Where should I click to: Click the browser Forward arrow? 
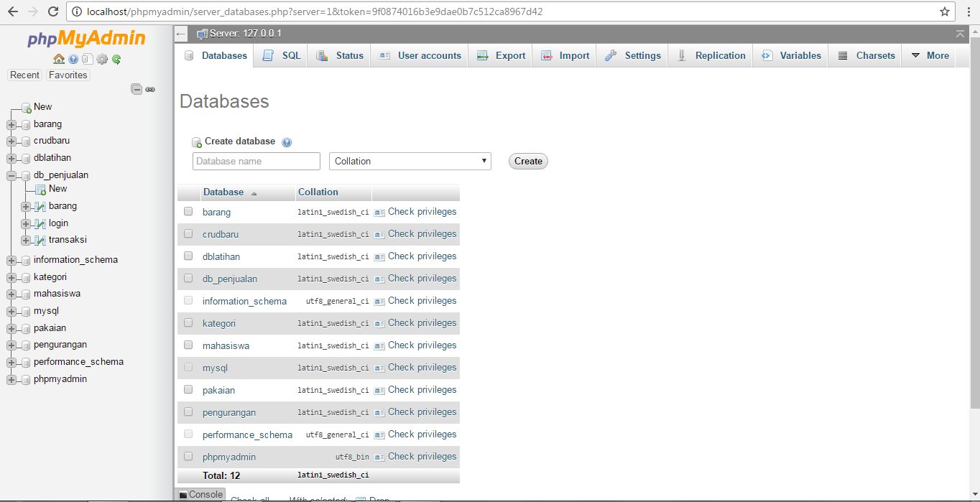[33, 11]
